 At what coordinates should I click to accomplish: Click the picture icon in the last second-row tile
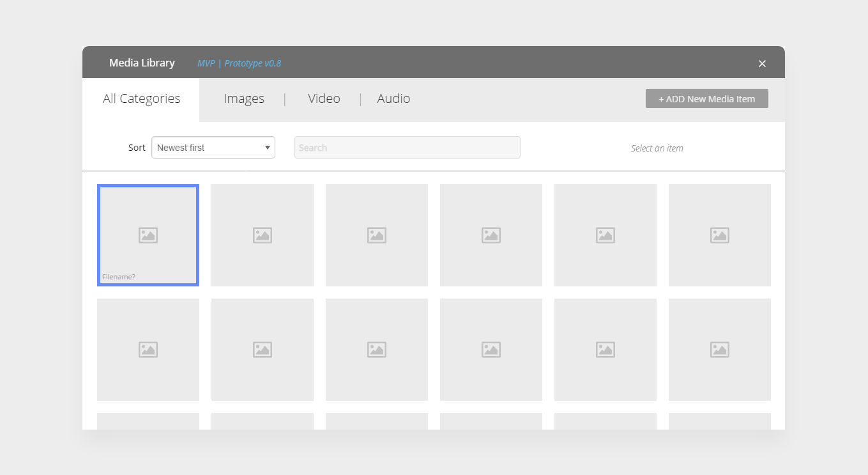click(719, 349)
